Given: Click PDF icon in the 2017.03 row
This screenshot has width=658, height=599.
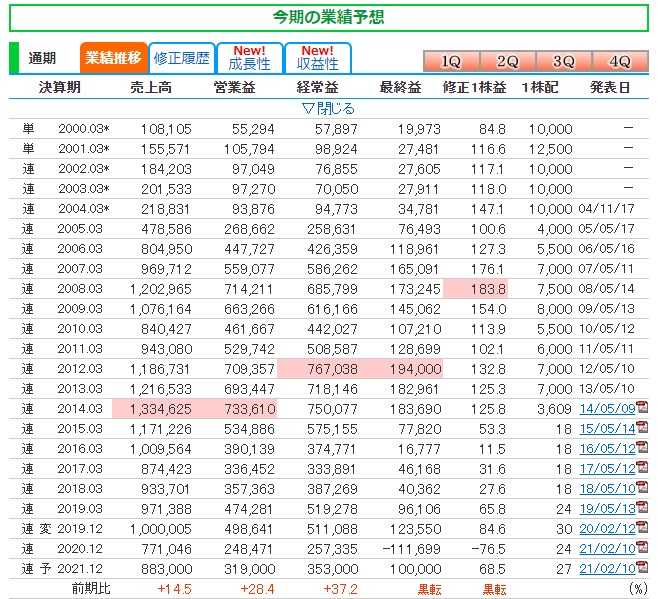Looking at the screenshot, I should point(643,467).
